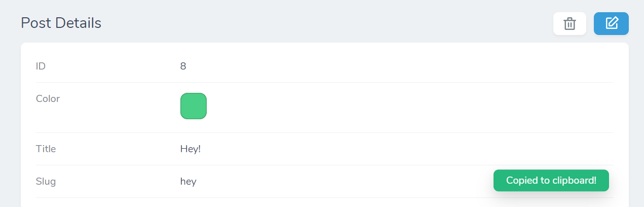Screen dimensions: 644x207
Task: Click the word "clipboard!" in the toast
Action: tap(575, 181)
